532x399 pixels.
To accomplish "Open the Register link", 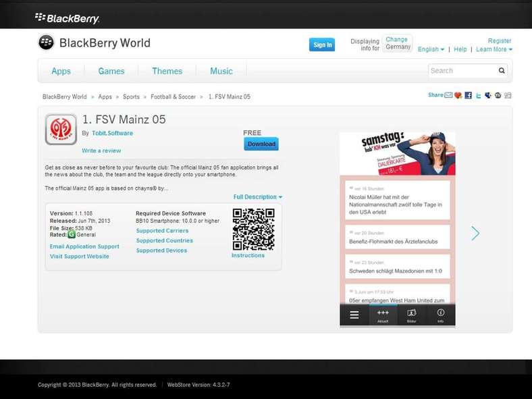I will coord(500,41).
